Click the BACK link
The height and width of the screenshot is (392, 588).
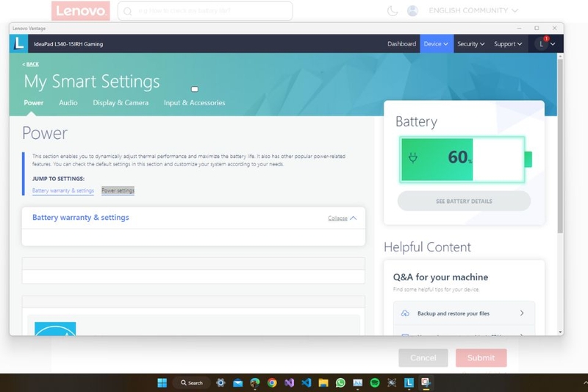31,64
